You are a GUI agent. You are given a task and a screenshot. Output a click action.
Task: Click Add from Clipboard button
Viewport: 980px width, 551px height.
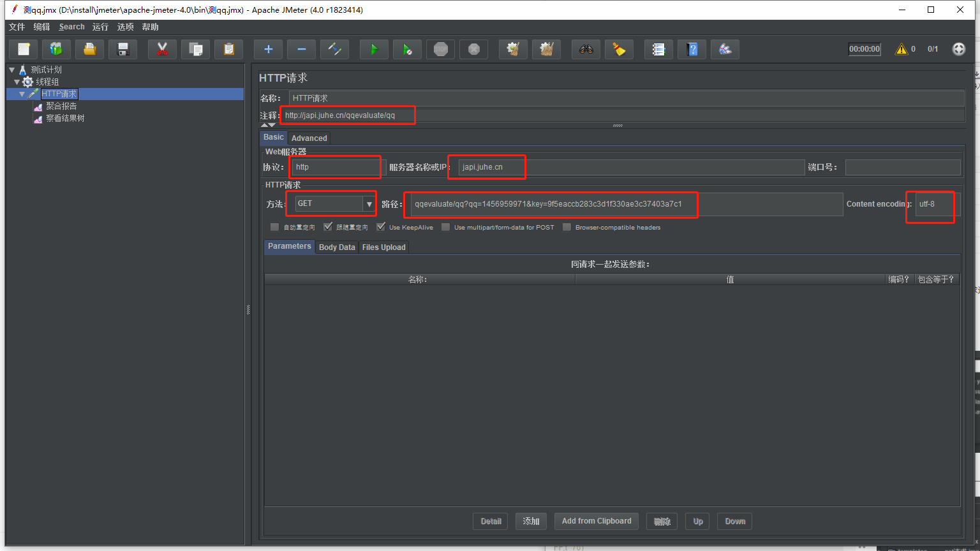(x=597, y=521)
